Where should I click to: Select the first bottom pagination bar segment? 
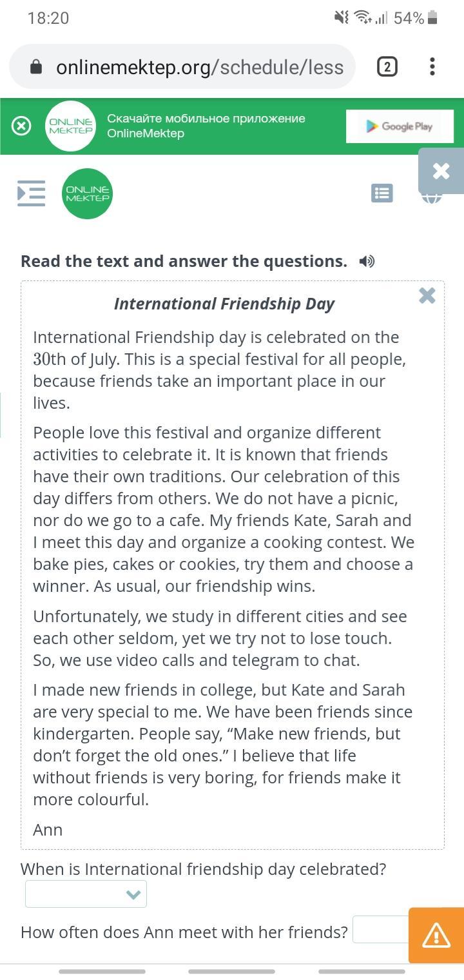click(x=102, y=971)
